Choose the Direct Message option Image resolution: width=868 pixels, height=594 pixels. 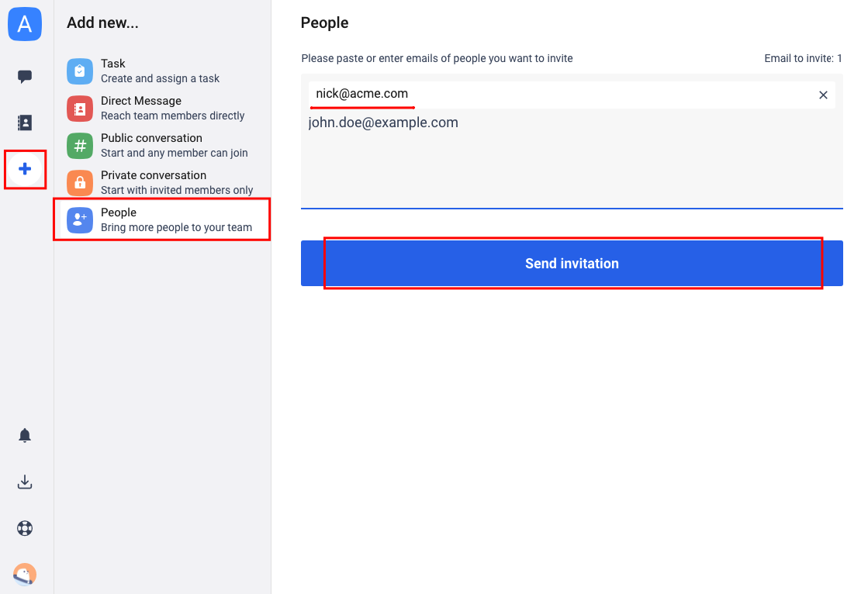click(x=162, y=109)
